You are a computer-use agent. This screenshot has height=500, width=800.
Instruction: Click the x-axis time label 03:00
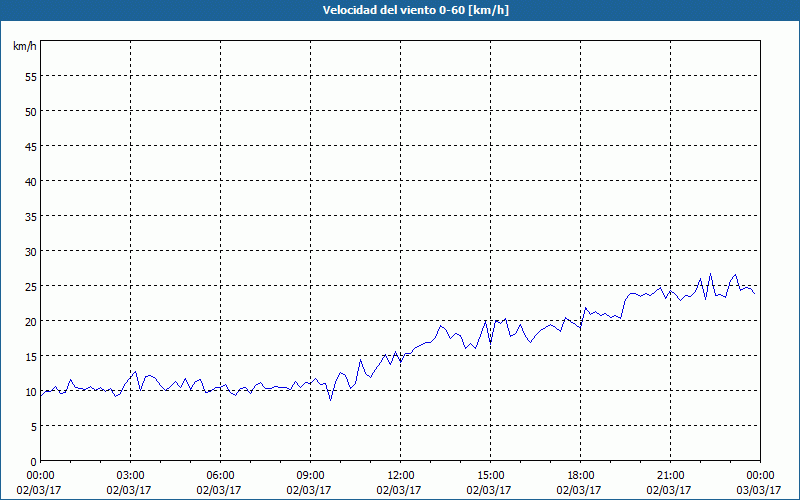[x=131, y=476]
